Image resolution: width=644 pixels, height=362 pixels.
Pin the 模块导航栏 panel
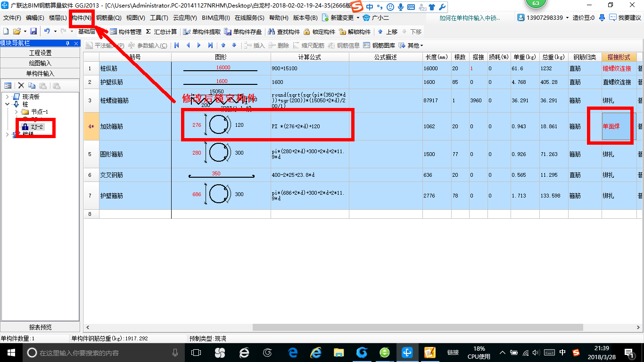[x=67, y=43]
